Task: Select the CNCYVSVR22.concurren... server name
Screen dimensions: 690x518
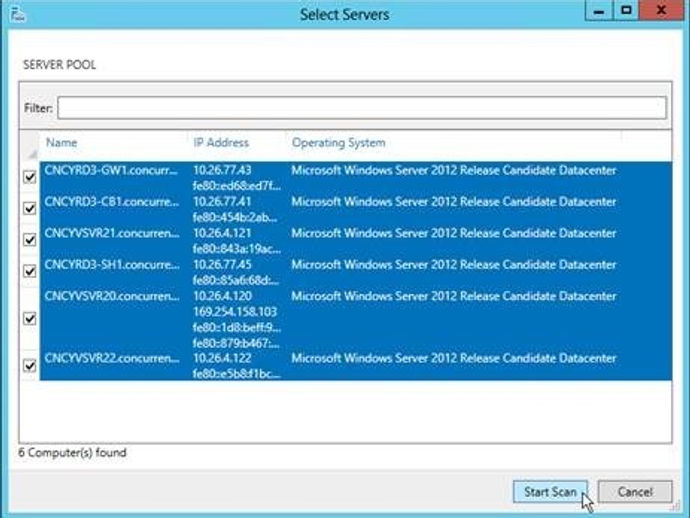Action: click(x=111, y=358)
